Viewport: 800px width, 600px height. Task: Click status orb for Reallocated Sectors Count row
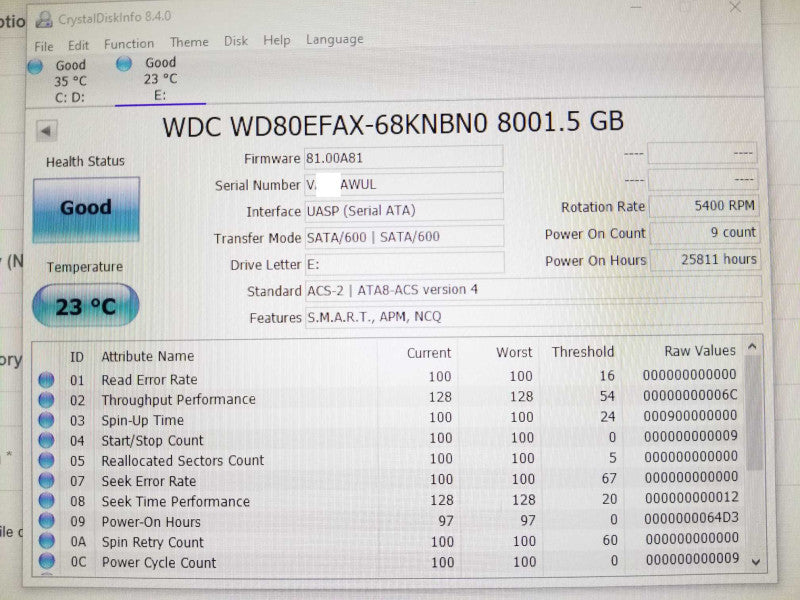pyautogui.click(x=46, y=460)
